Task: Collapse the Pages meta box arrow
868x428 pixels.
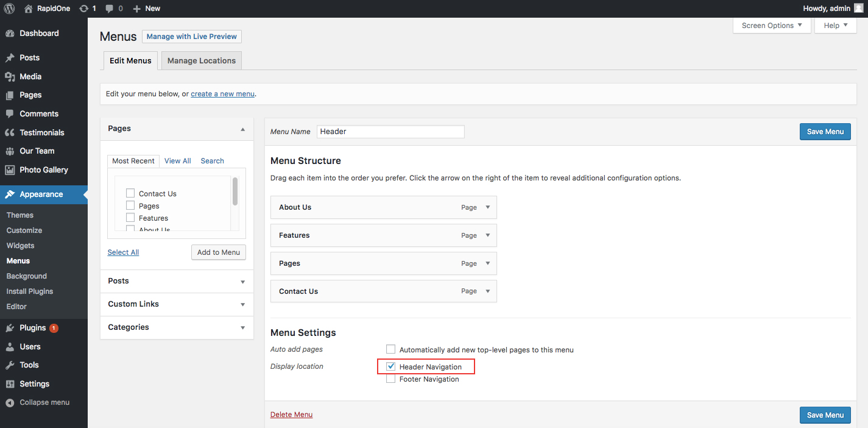Action: pos(242,129)
